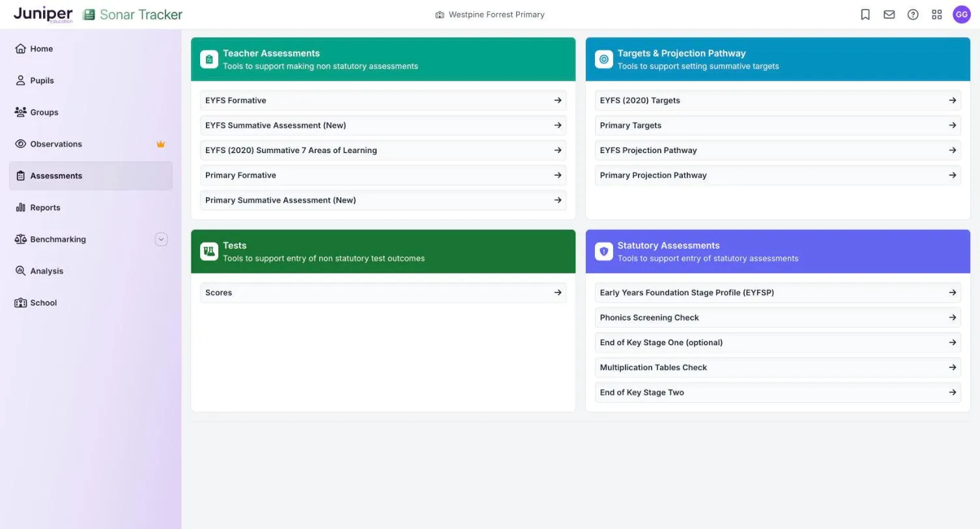Open EYFS Formative assessment
Viewport: 980px width, 529px height.
tap(383, 100)
